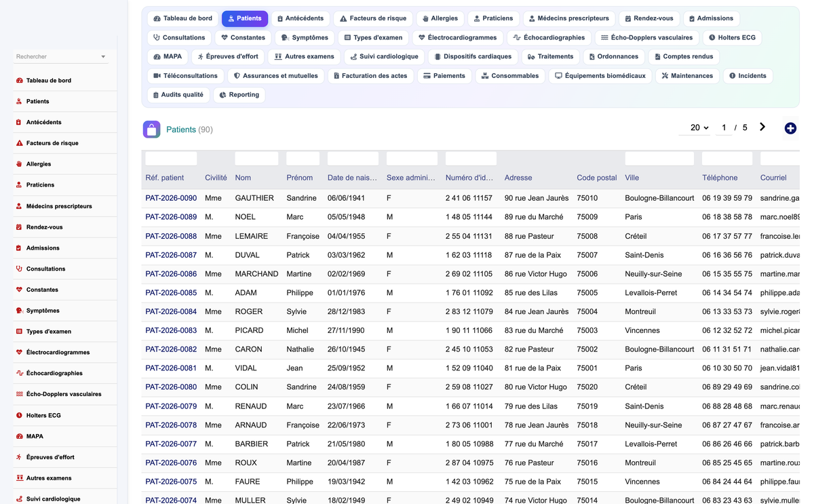Click the Types d'examen sidebar icon
Screen dimensions: 814x504
tap(19, 332)
